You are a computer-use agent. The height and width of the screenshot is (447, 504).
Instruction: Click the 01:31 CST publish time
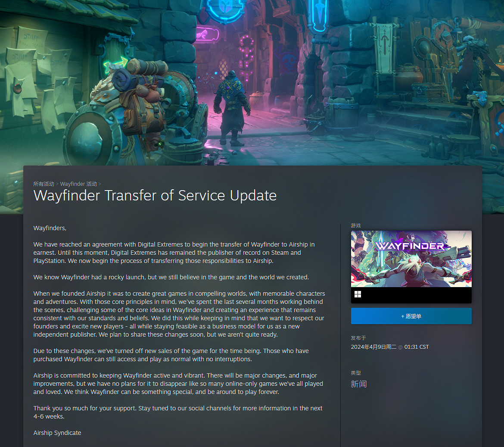coord(417,347)
